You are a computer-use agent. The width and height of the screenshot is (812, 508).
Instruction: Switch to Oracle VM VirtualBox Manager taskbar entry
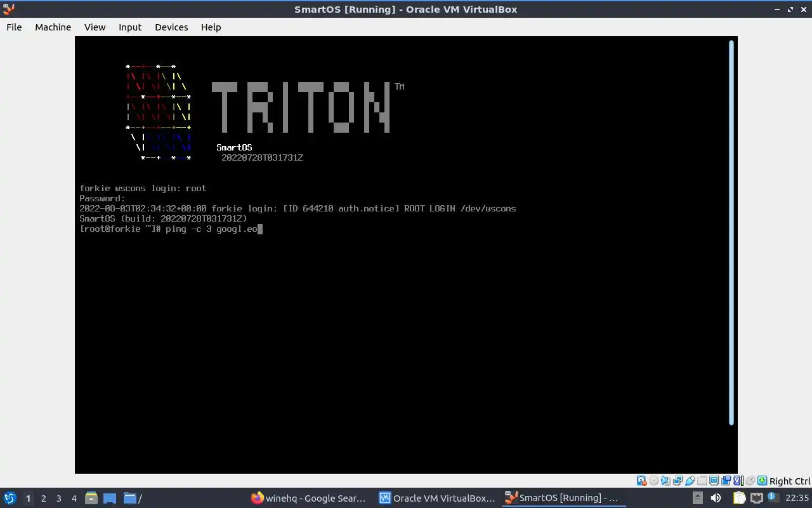pos(437,498)
